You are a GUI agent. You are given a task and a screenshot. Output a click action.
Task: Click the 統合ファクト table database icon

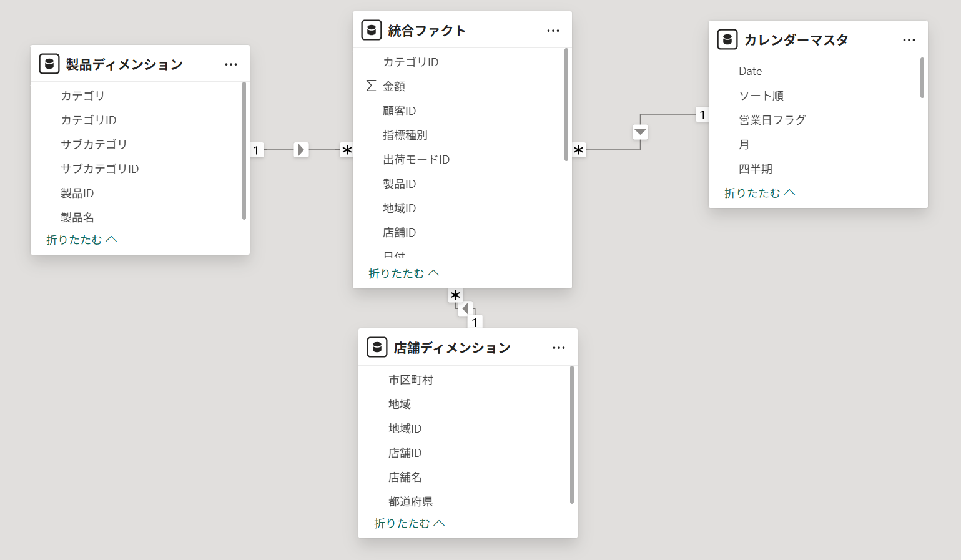point(372,30)
